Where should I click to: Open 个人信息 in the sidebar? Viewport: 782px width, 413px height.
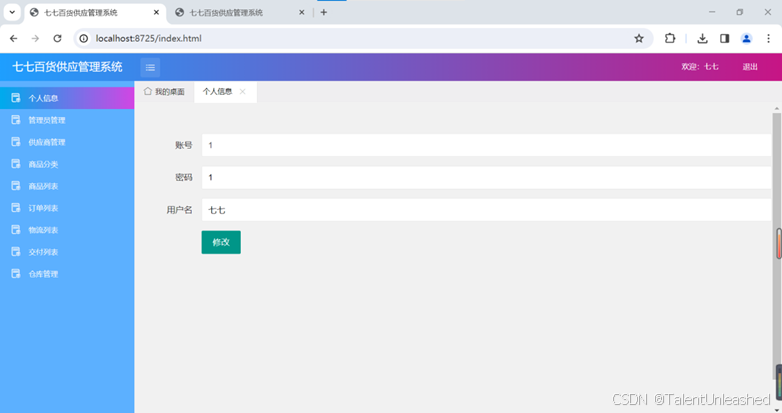click(x=67, y=98)
